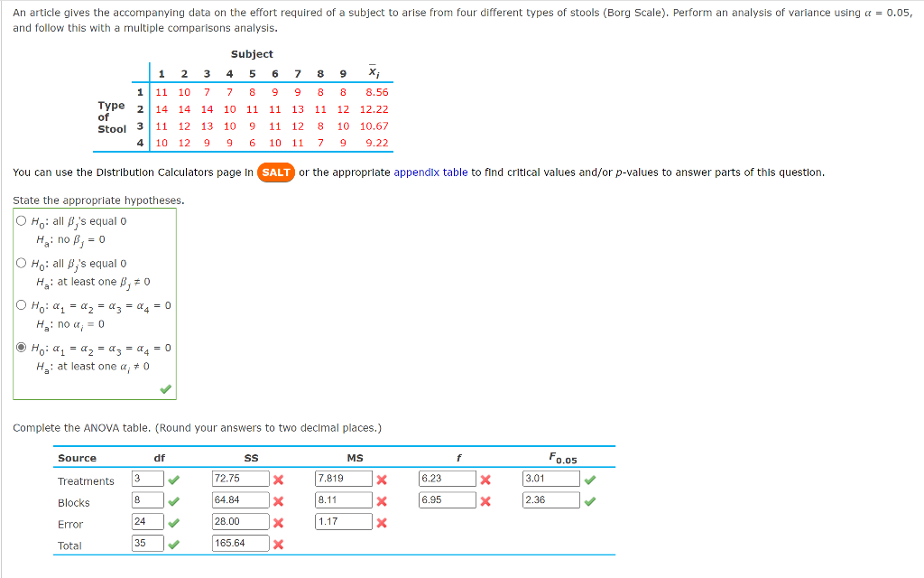The image size is (924, 578).
Task: Click the Error row label
Action: click(70, 525)
